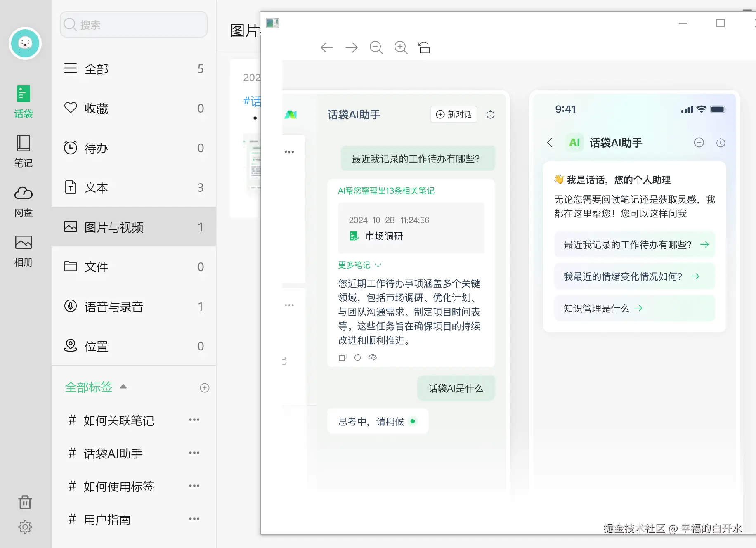
Task: Zoom out of the image preview
Action: pos(376,47)
